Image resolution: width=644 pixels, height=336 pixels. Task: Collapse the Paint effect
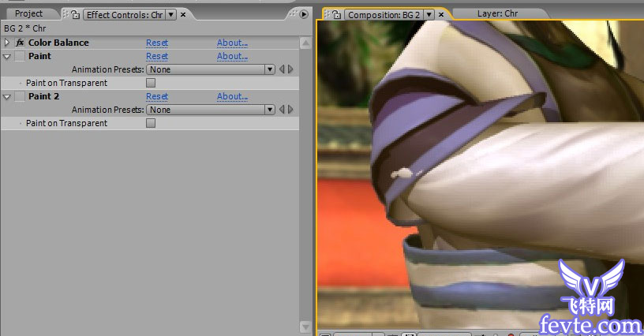pos(6,56)
